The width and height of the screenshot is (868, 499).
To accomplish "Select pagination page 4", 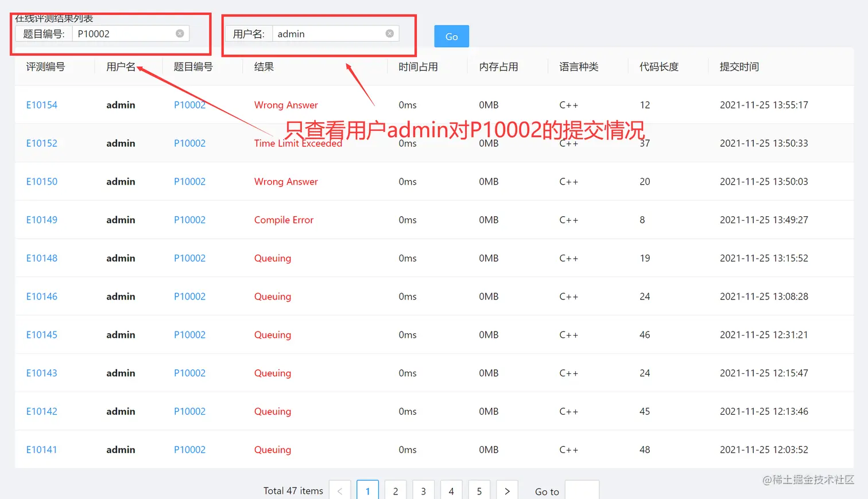I will [x=451, y=490].
